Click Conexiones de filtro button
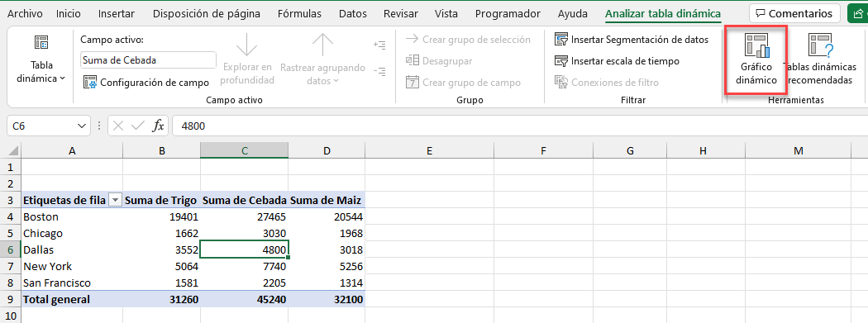The width and height of the screenshot is (868, 323). point(607,83)
